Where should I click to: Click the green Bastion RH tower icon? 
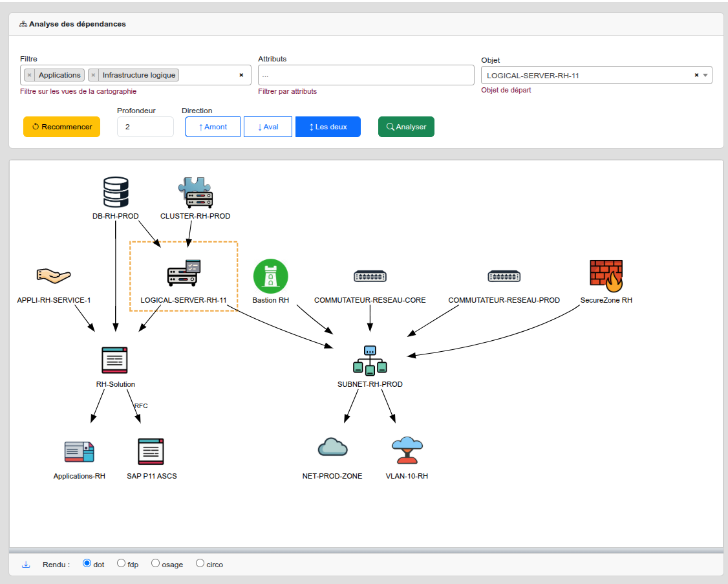pyautogui.click(x=270, y=276)
